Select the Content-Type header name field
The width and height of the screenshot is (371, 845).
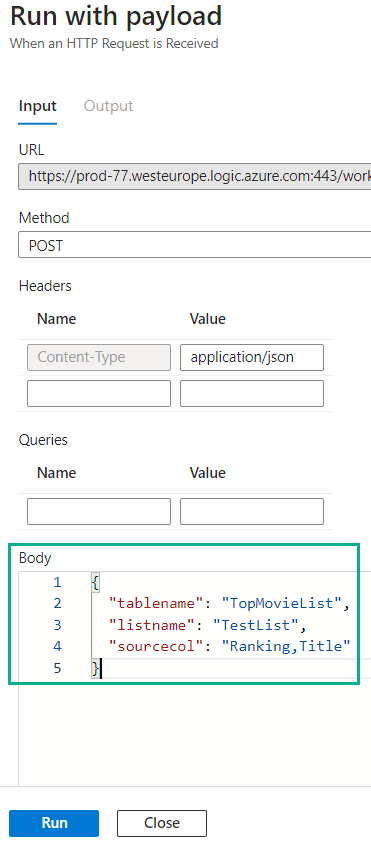[x=99, y=357]
